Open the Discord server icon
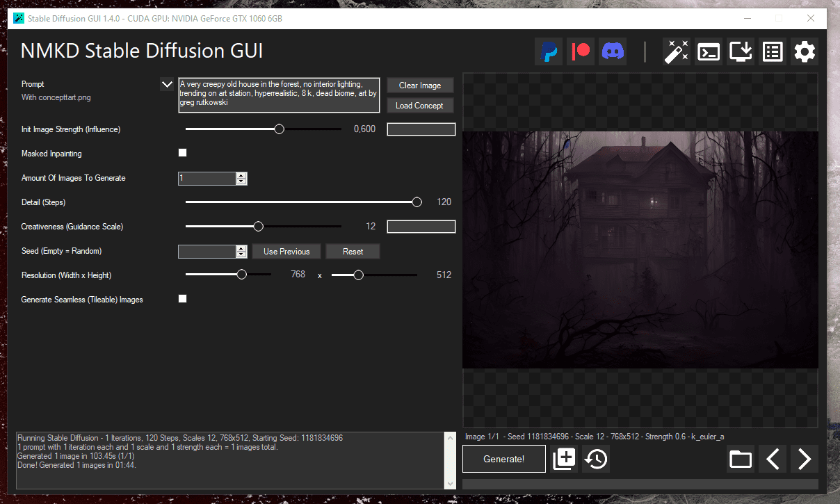Image resolution: width=840 pixels, height=504 pixels. click(x=613, y=51)
